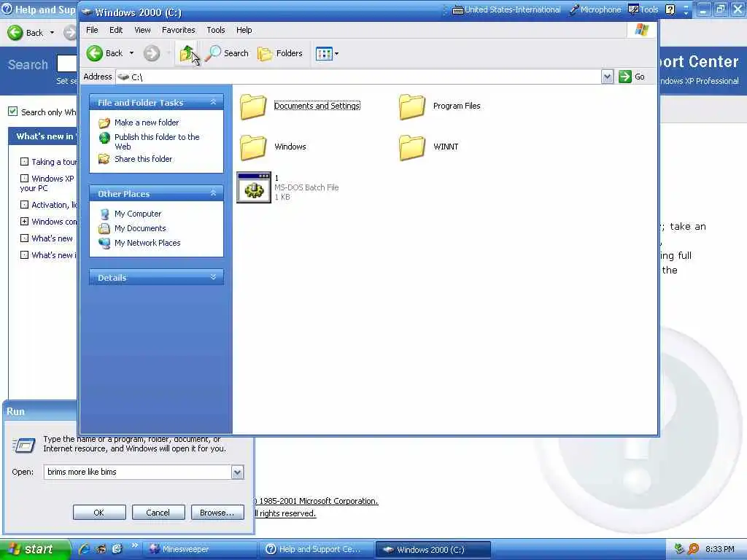Expand 'Windows components' plus box in Help
Viewport: 747px width, 560px height.
(x=24, y=222)
